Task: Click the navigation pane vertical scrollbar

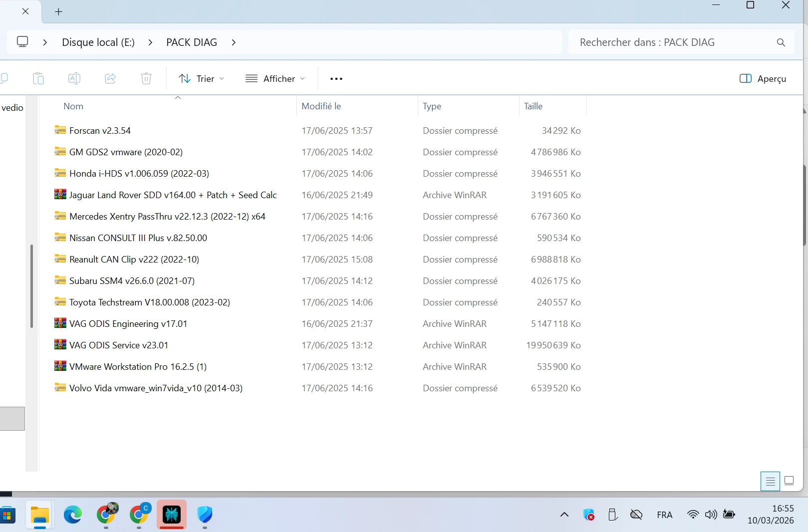Action: pyautogui.click(x=31, y=286)
